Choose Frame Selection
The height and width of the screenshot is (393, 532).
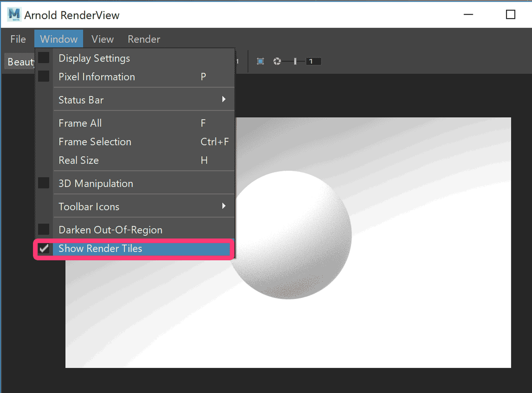click(x=135, y=142)
